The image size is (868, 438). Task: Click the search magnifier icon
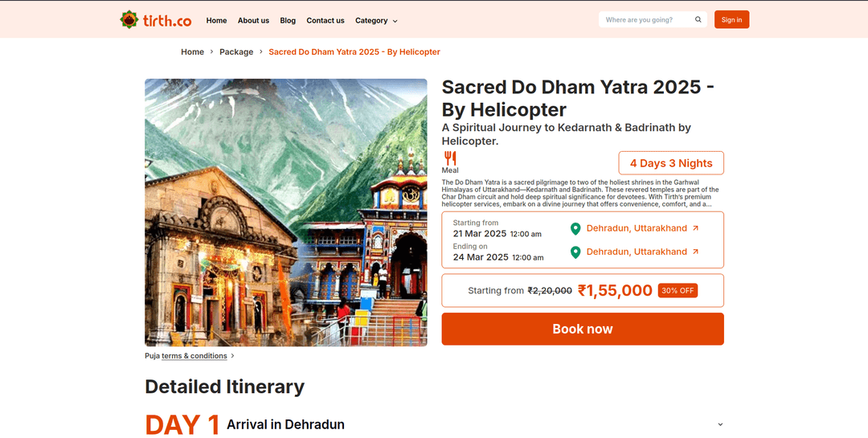point(698,20)
